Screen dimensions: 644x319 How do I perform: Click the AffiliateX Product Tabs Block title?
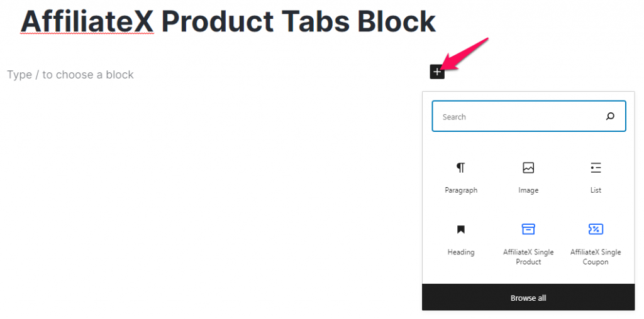tap(228, 21)
